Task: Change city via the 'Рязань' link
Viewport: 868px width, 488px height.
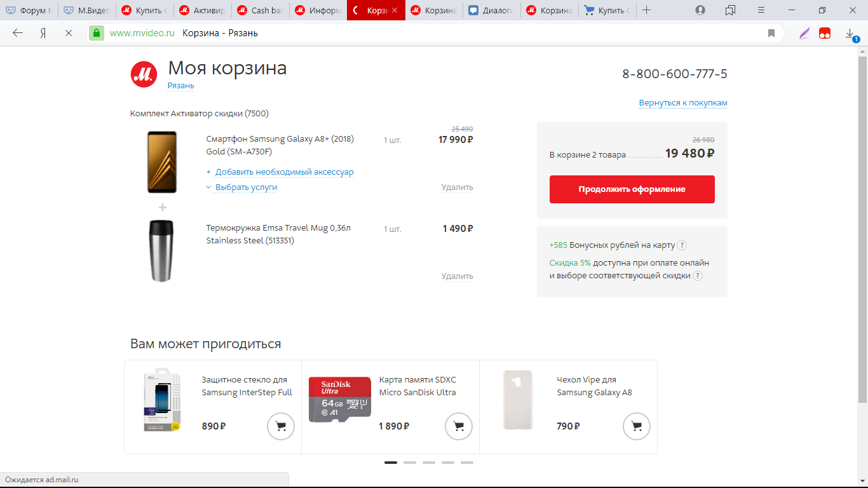Action: pos(181,86)
